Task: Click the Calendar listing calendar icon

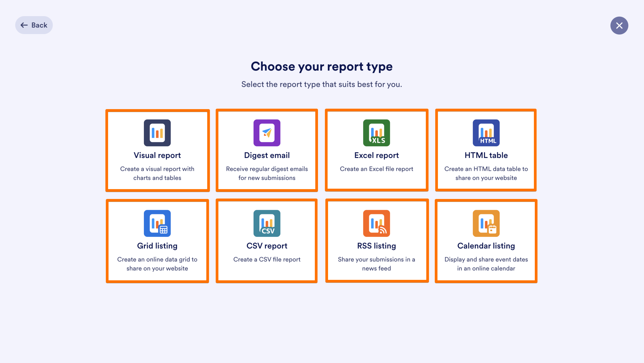Action: 486,223
